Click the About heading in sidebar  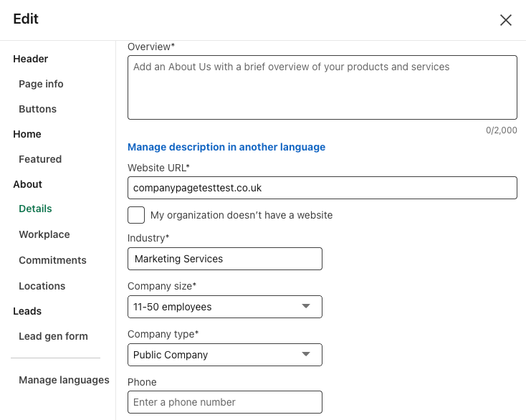click(27, 184)
